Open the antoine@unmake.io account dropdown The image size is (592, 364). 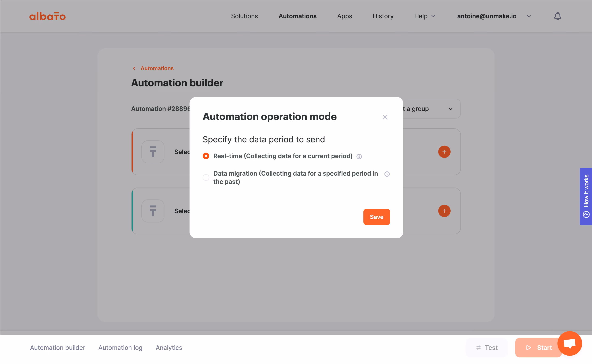pyautogui.click(x=494, y=16)
